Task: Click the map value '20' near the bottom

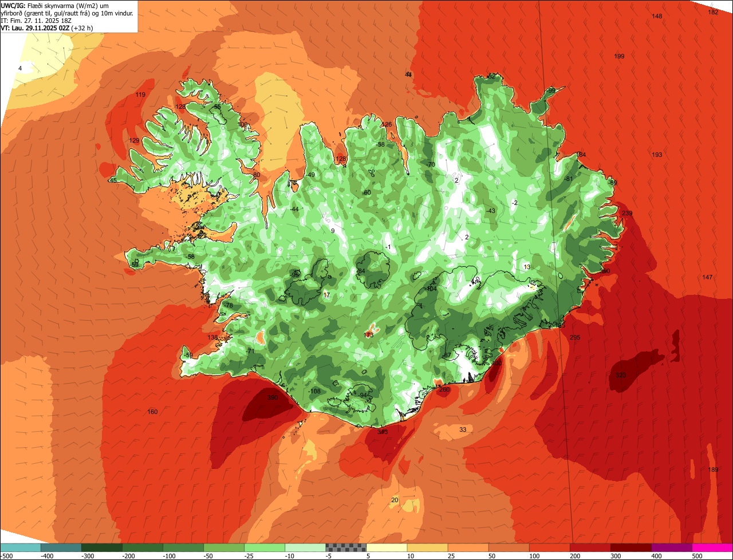Action: coord(394,500)
